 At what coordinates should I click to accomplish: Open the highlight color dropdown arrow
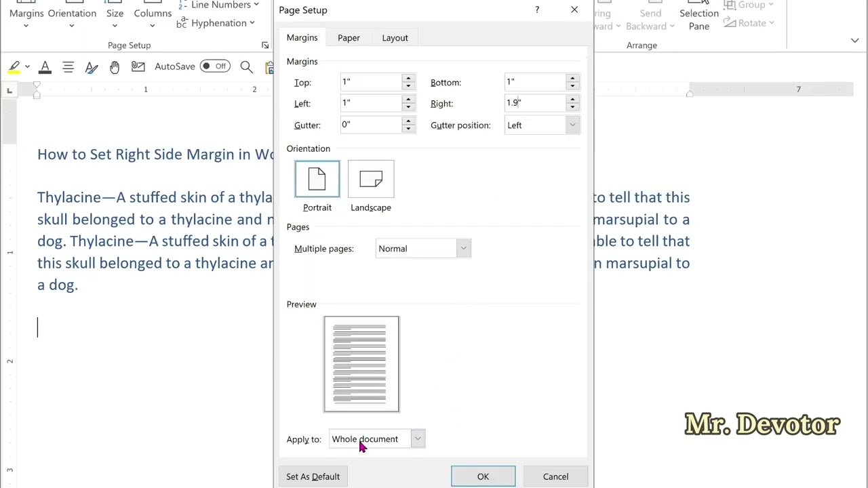pos(27,66)
